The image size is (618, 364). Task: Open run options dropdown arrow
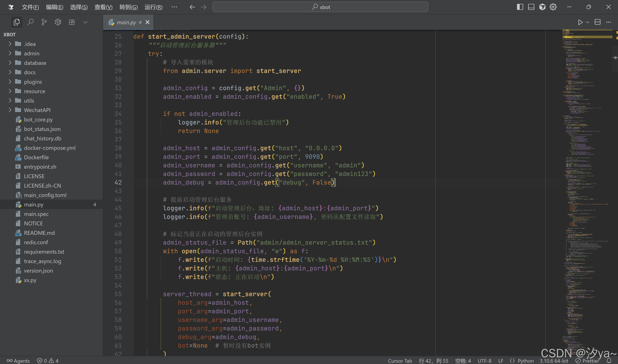(x=588, y=22)
